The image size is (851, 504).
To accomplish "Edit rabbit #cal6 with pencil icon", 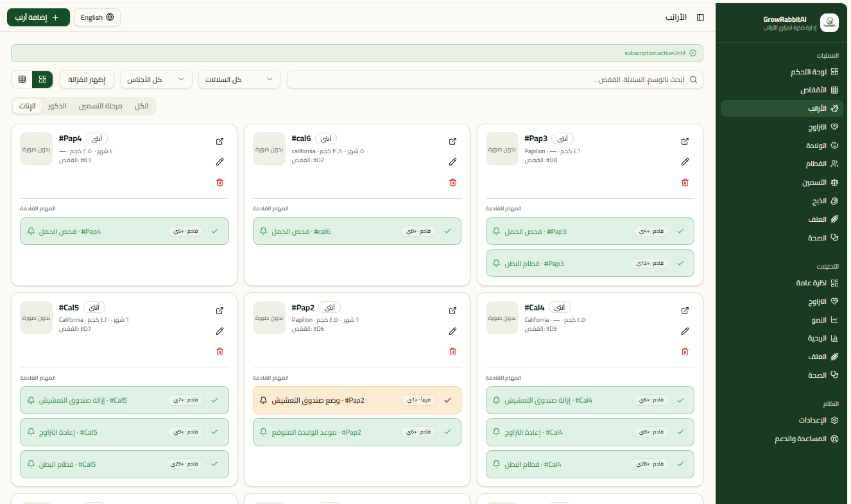I will (452, 162).
